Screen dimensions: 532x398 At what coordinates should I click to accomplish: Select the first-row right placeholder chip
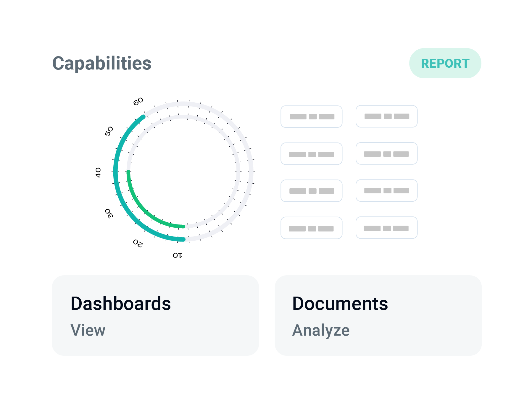[x=386, y=116]
